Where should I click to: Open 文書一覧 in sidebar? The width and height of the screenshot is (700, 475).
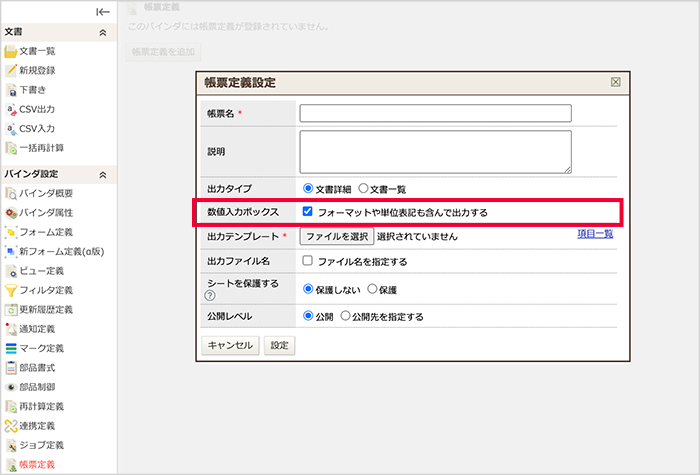38,51
